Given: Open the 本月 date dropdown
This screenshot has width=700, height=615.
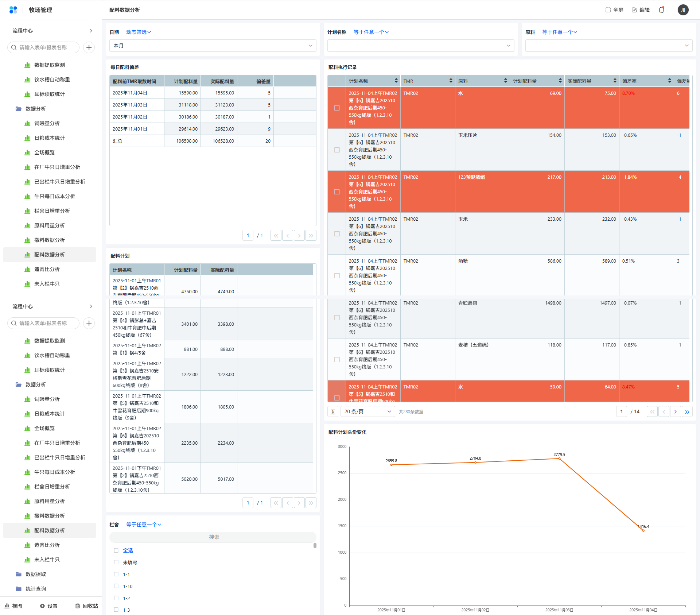Looking at the screenshot, I should (213, 46).
